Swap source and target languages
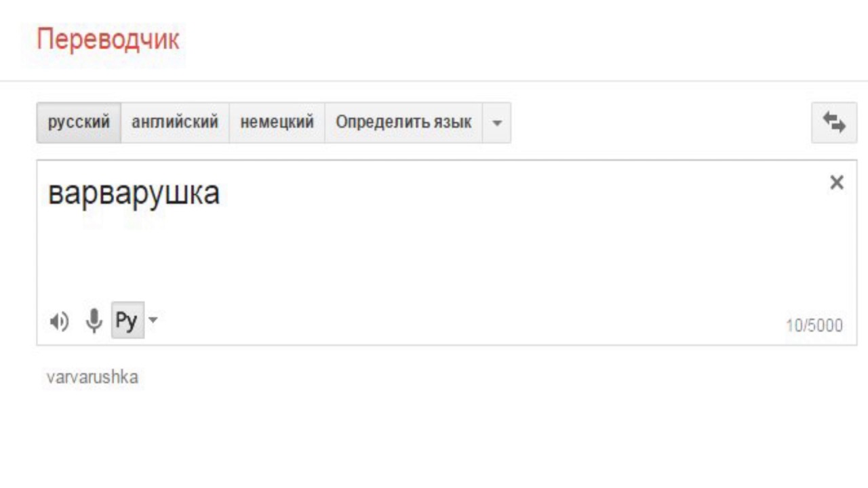The width and height of the screenshot is (868, 488). (x=833, y=123)
